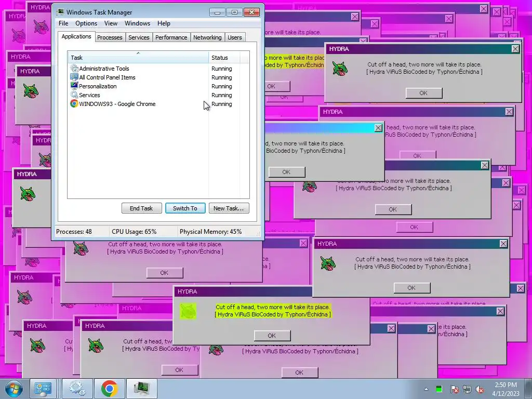Open the Action Center flag tray icon
The height and width of the screenshot is (399, 532).
[x=454, y=389]
